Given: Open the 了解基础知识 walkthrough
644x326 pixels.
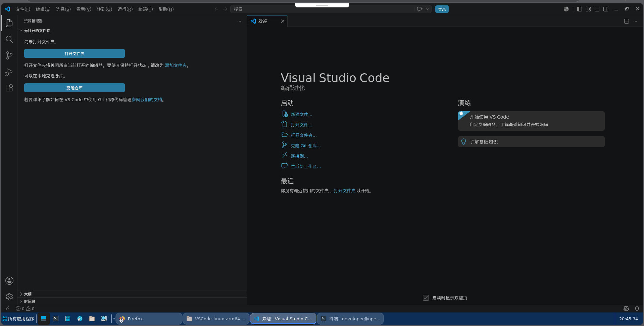Looking at the screenshot, I should coord(531,142).
